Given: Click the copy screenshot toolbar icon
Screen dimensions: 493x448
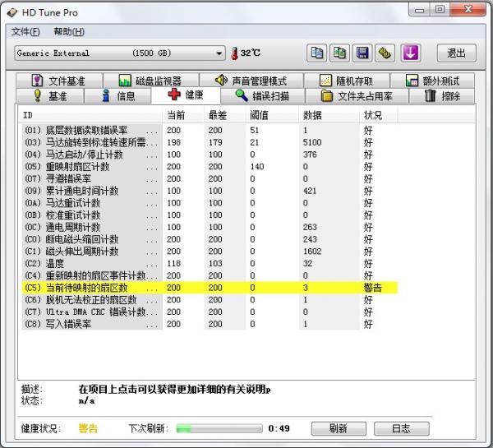Looking at the screenshot, I should coord(339,53).
